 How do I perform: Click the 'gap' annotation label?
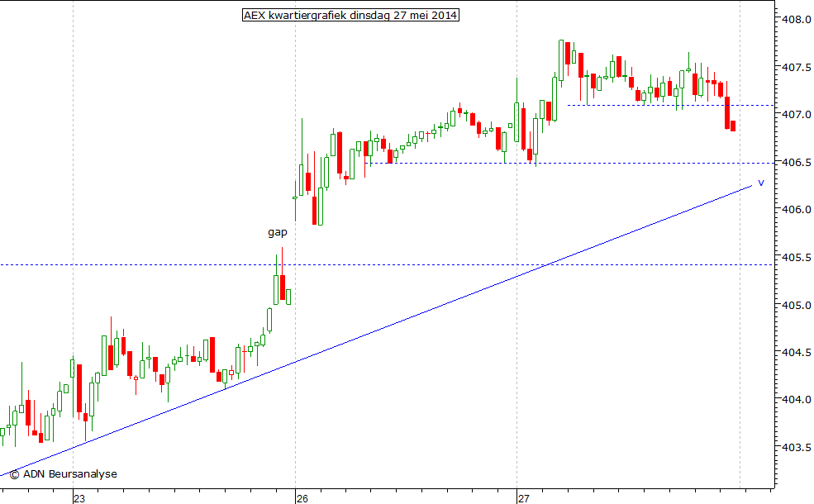tap(277, 232)
